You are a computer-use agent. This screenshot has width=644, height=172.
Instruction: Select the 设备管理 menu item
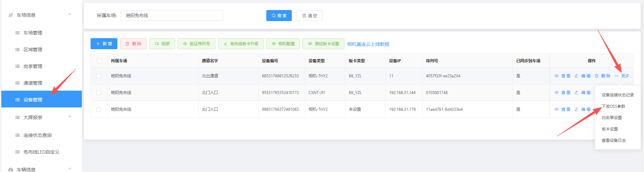[42, 99]
